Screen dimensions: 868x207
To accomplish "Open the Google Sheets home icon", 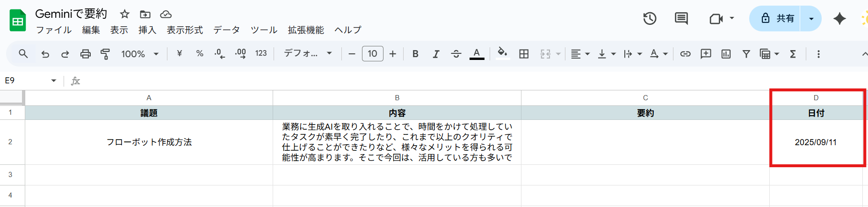I will 18,21.
